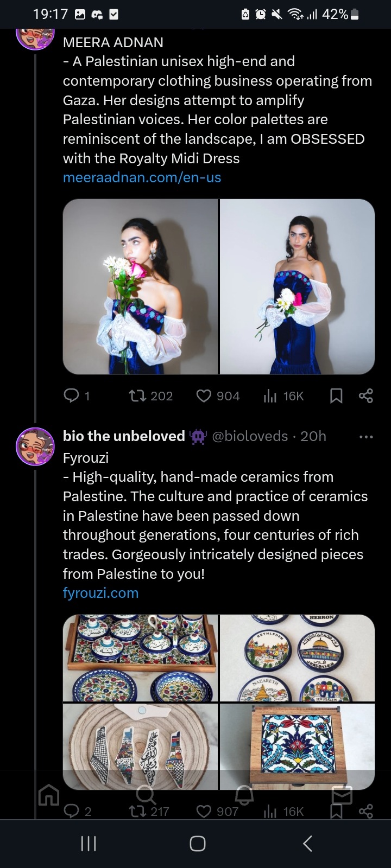Screen dimensions: 391x868
Task: View analytics for the Meera Adnan tweet
Action: coord(270,396)
